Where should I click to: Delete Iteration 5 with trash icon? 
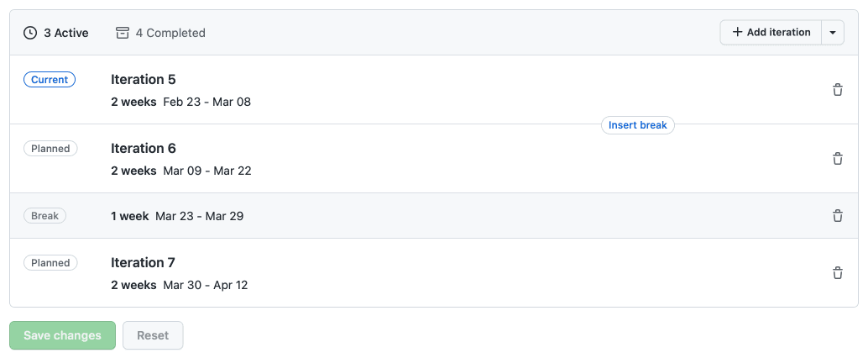pos(837,90)
